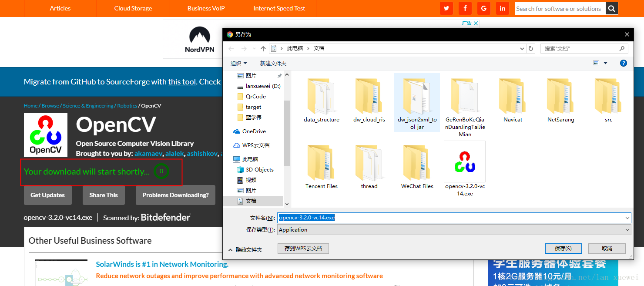644x286 pixels.
Task: Collapse folders with 隐藏文件夹
Action: 245,250
